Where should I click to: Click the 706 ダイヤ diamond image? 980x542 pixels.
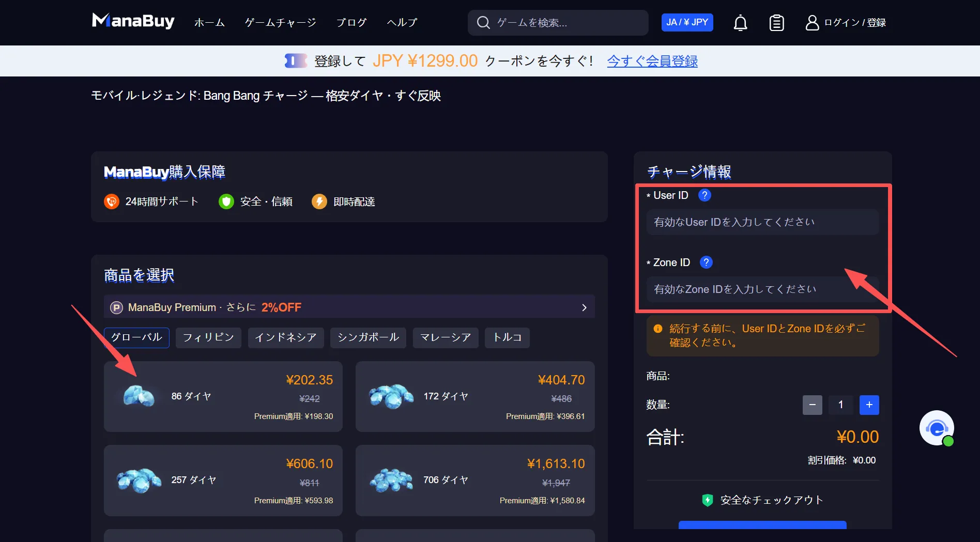(x=391, y=481)
